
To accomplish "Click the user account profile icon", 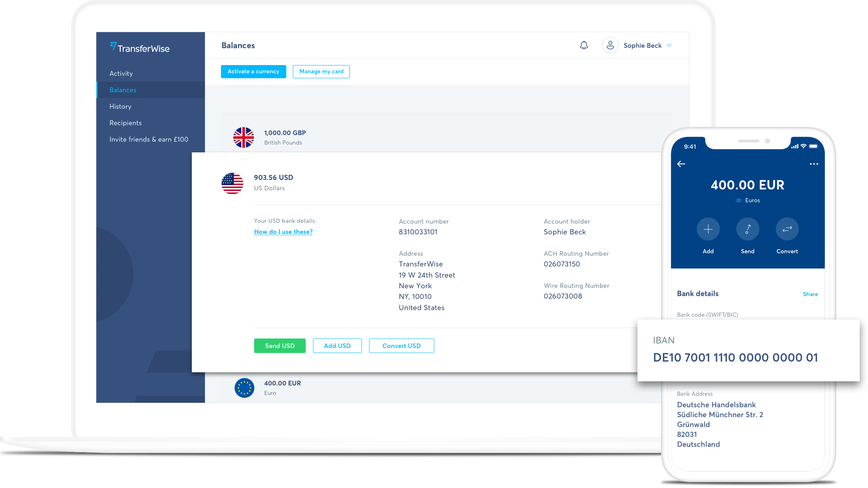I will point(610,45).
